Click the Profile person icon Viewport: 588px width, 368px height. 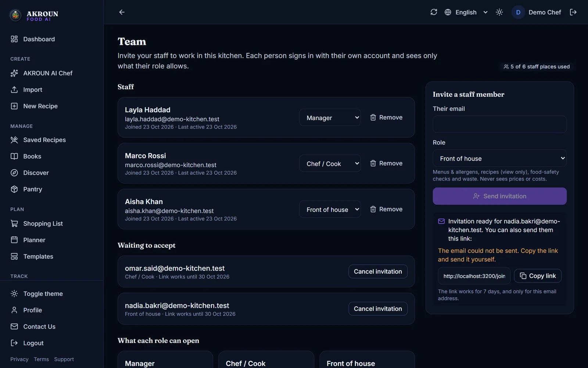(14, 310)
